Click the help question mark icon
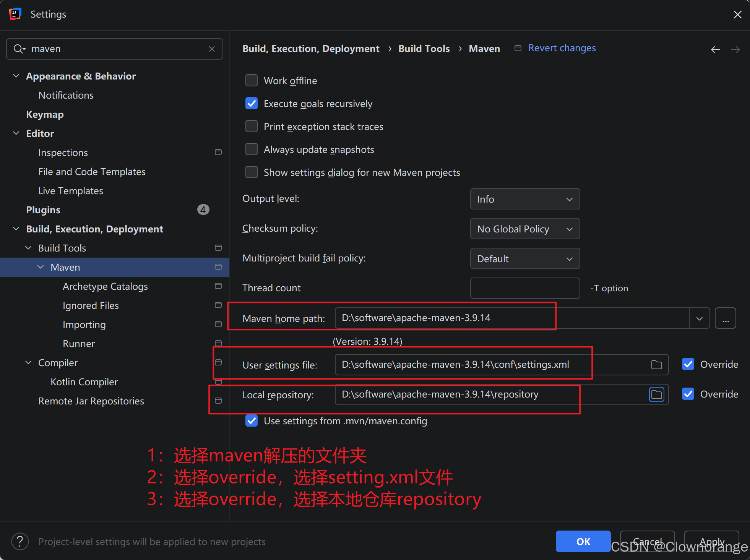 pyautogui.click(x=20, y=542)
